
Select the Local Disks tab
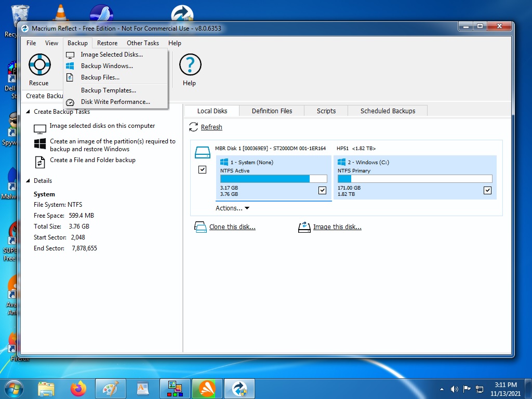[x=212, y=111]
